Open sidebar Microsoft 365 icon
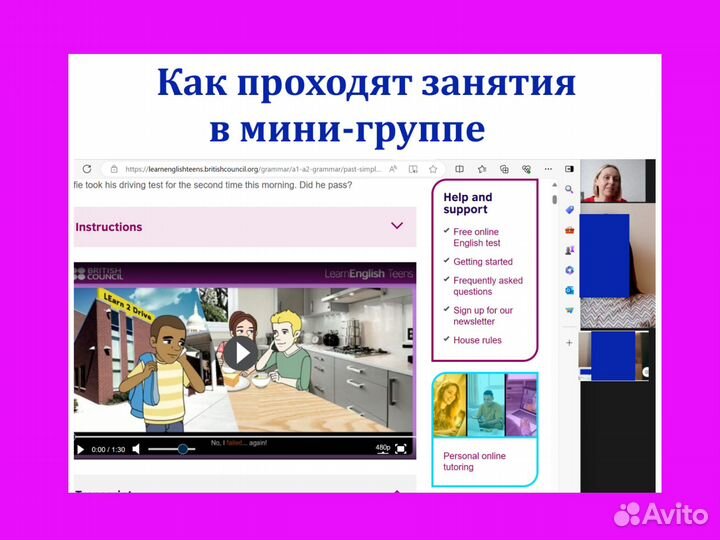 point(569,270)
